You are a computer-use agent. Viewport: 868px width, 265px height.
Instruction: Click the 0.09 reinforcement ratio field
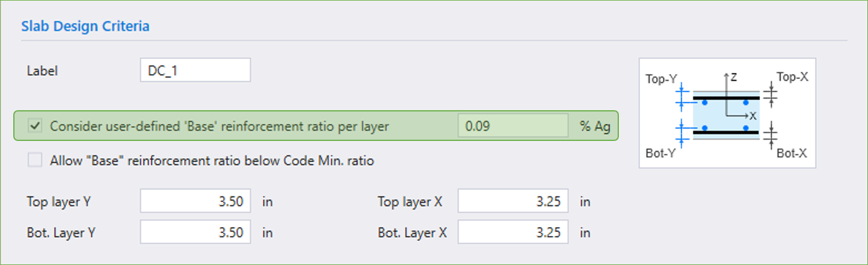(513, 126)
